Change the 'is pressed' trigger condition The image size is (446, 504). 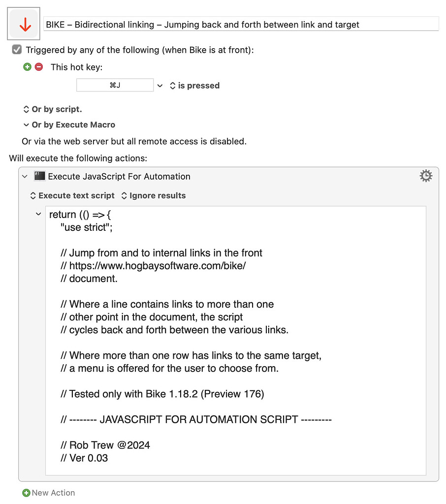[194, 86]
